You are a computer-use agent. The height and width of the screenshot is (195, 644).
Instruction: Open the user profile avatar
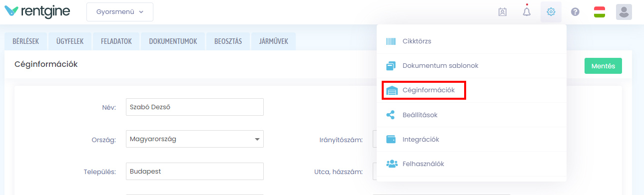coord(624,12)
